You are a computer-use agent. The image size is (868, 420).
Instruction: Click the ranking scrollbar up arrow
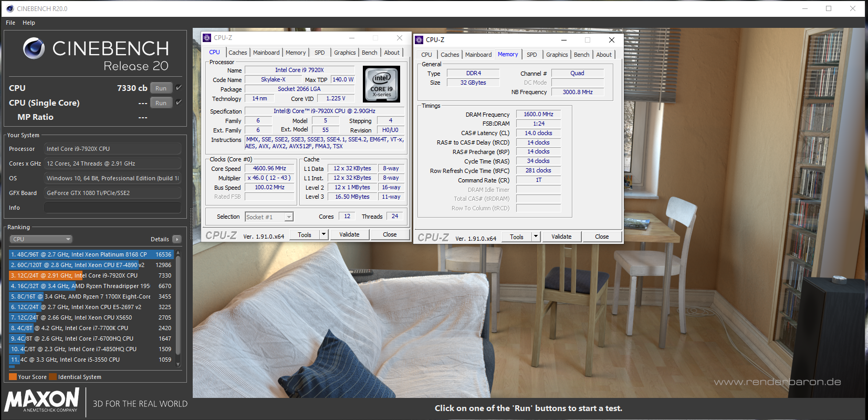click(178, 253)
